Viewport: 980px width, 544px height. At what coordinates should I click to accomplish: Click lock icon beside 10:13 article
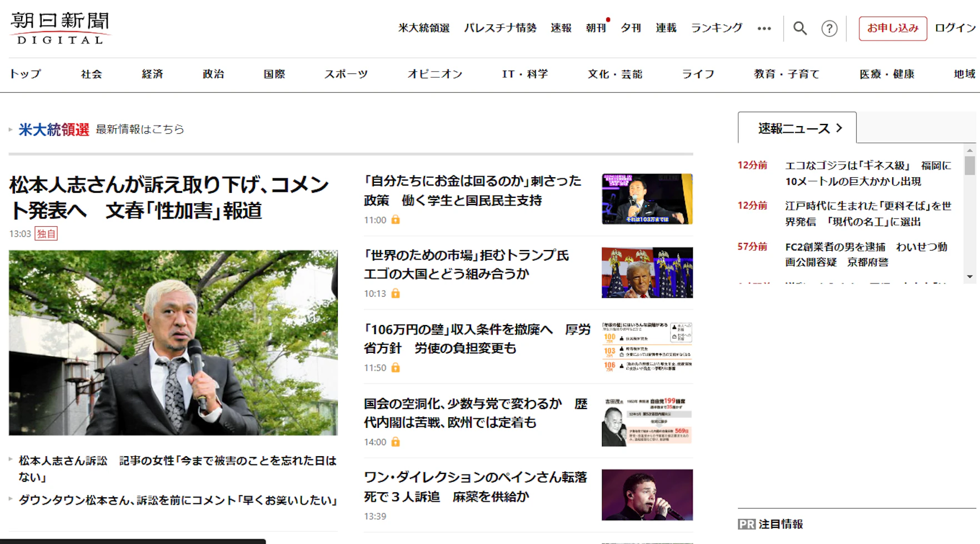(x=396, y=293)
